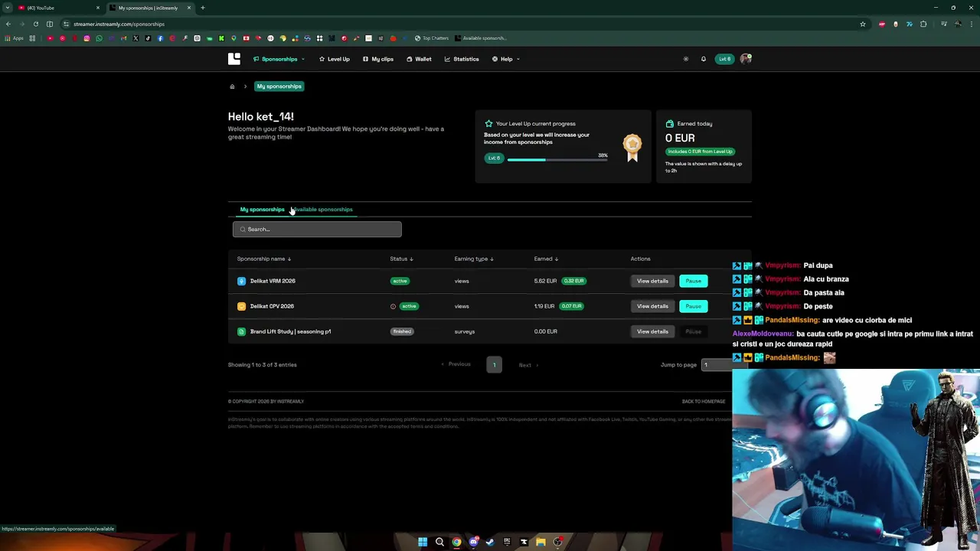The width and height of the screenshot is (980, 551).
Task: Open the Chrome three-dot menu
Action: [972, 24]
